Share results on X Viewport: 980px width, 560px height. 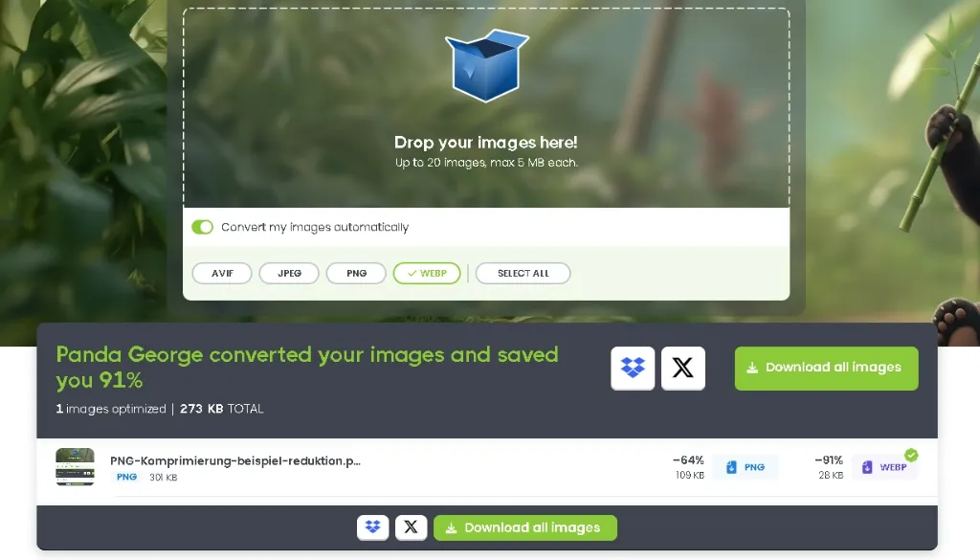click(682, 368)
